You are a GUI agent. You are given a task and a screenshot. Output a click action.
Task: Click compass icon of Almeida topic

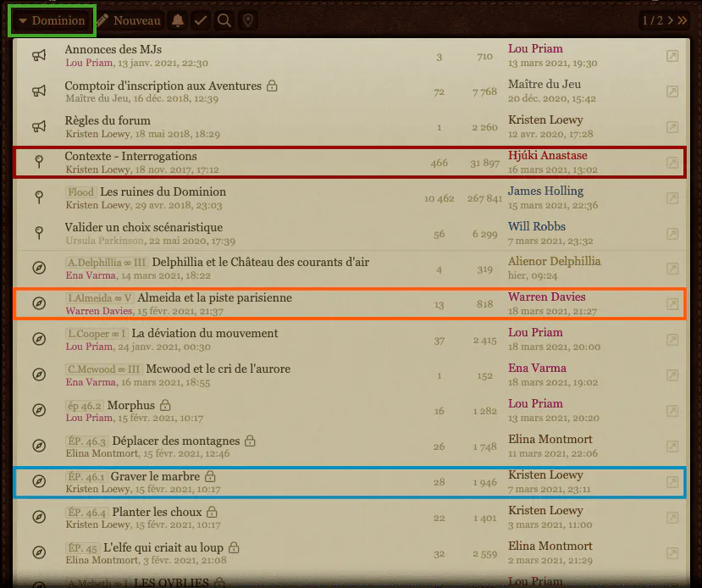coord(39,303)
